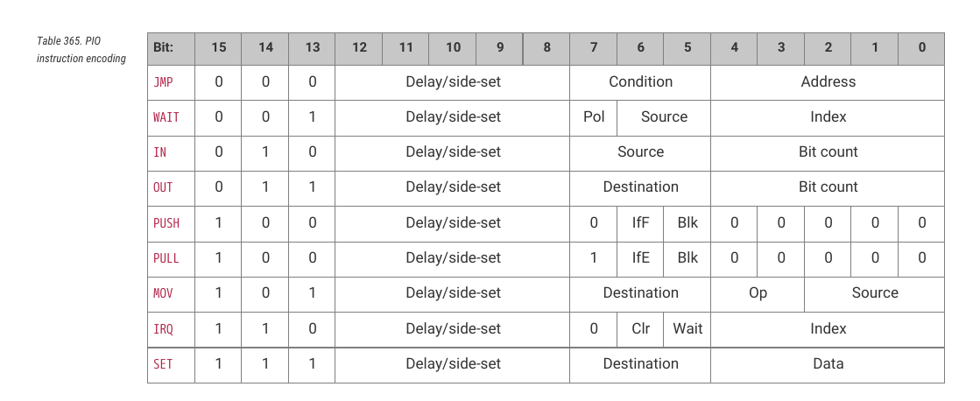Image resolution: width=980 pixels, height=401 pixels.
Task: Click the PUSH instruction name
Action: coord(166,223)
